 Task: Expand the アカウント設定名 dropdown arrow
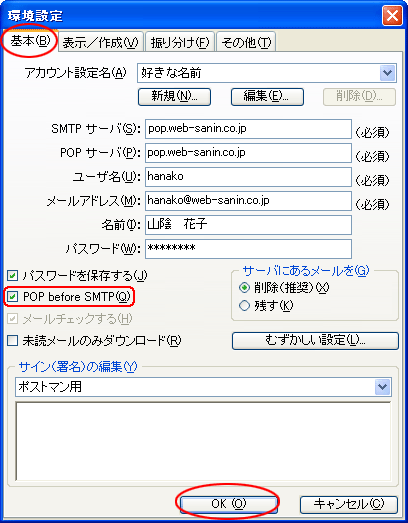tap(387, 73)
